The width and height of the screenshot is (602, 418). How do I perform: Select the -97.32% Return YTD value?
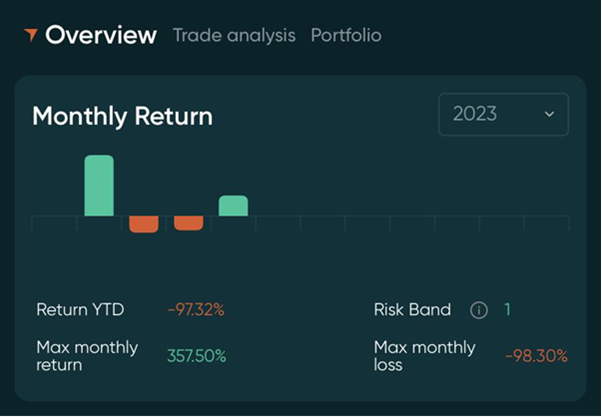tap(196, 310)
